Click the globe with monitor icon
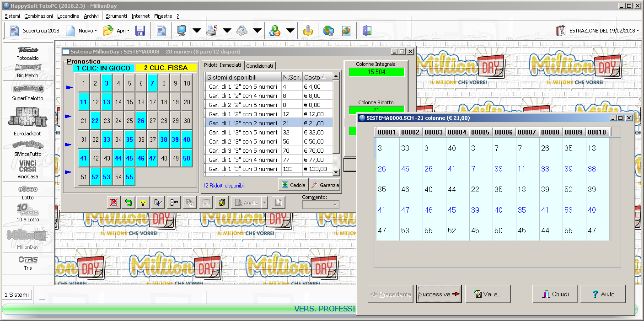Screen dimensions: 644x321 pyautogui.click(x=328, y=31)
